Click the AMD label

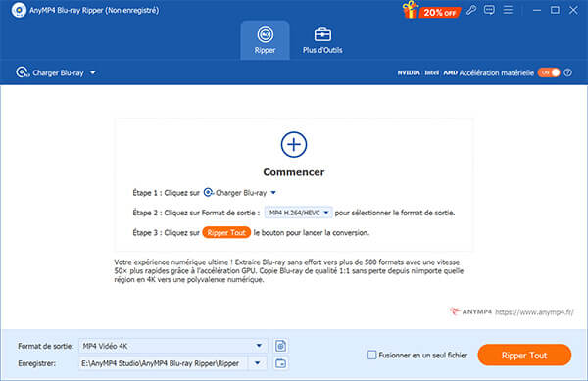(451, 72)
